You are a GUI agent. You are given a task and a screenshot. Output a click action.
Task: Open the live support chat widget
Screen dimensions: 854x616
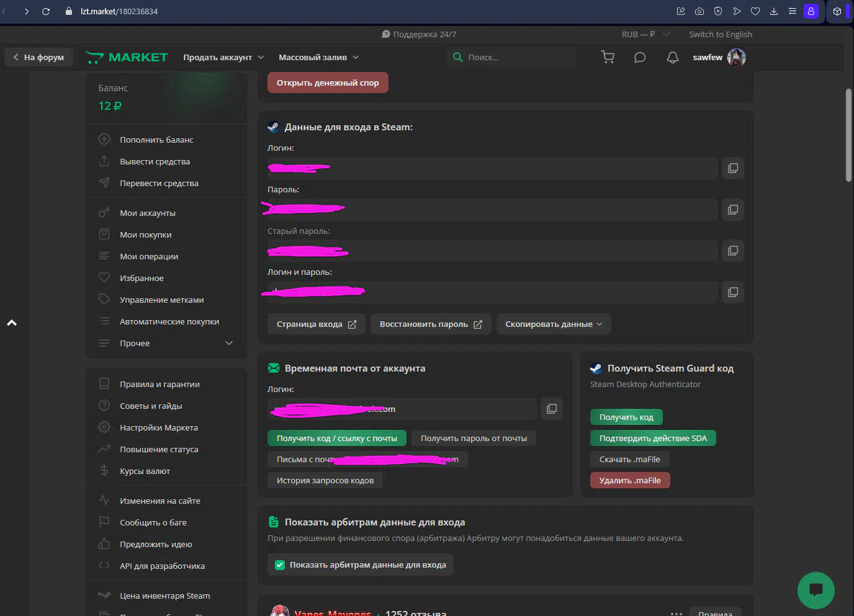tap(816, 590)
